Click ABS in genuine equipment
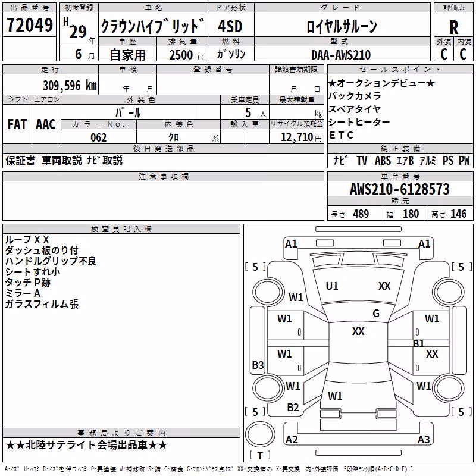The image size is (476, 476). 383,160
